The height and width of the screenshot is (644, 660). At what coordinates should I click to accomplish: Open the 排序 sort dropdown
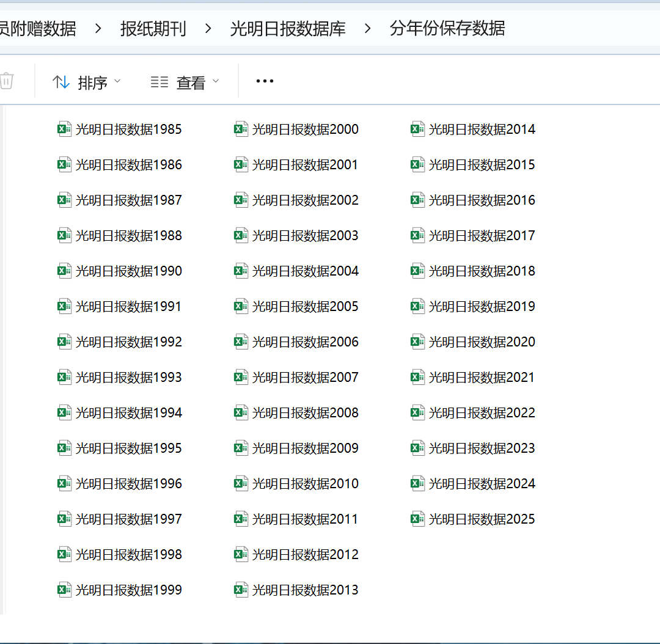click(87, 82)
